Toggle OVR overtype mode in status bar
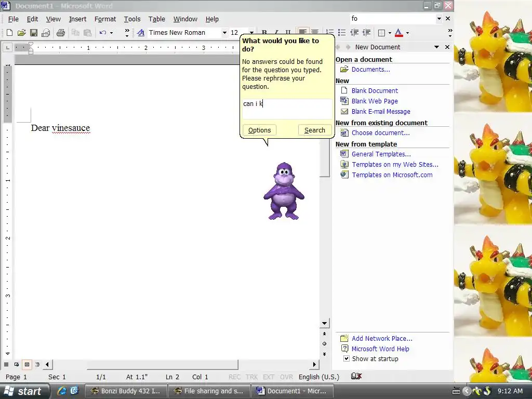The height and width of the screenshot is (399, 532). 286,377
